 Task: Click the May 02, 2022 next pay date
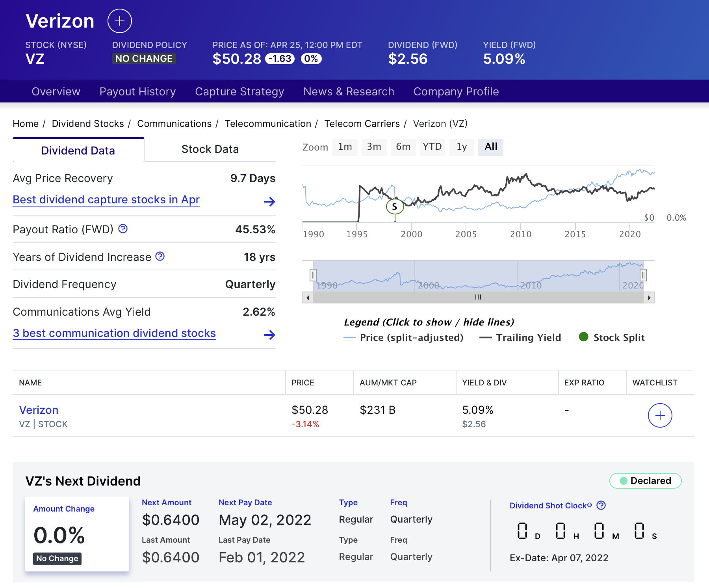point(265,520)
